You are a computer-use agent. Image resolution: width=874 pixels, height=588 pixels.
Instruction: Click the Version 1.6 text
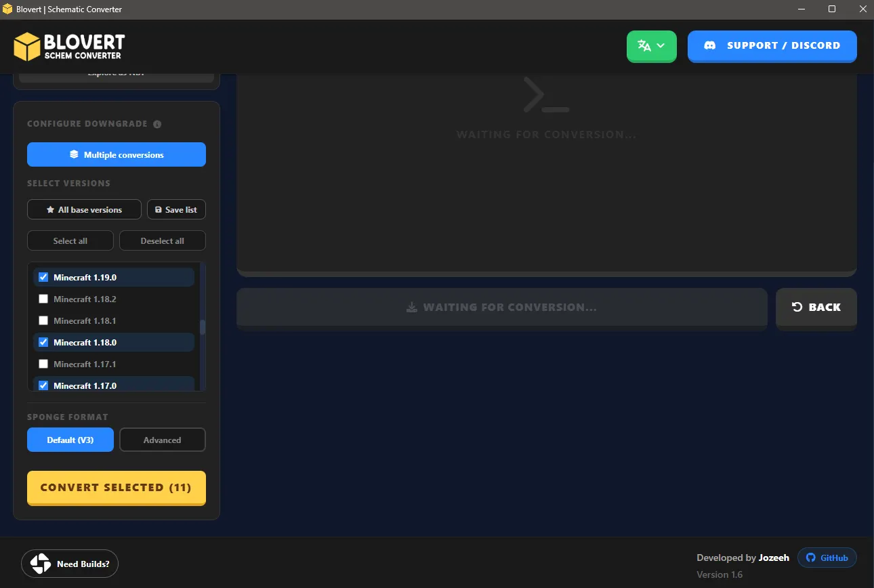point(720,574)
